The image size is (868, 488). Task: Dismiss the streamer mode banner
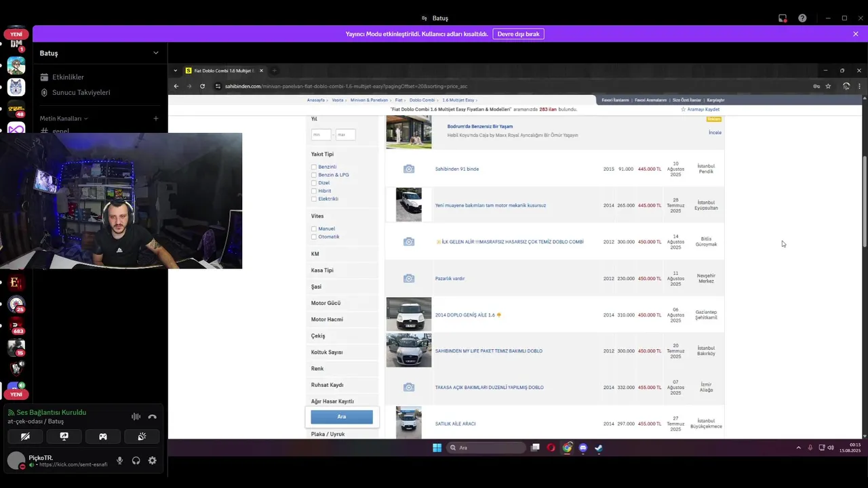click(x=856, y=34)
